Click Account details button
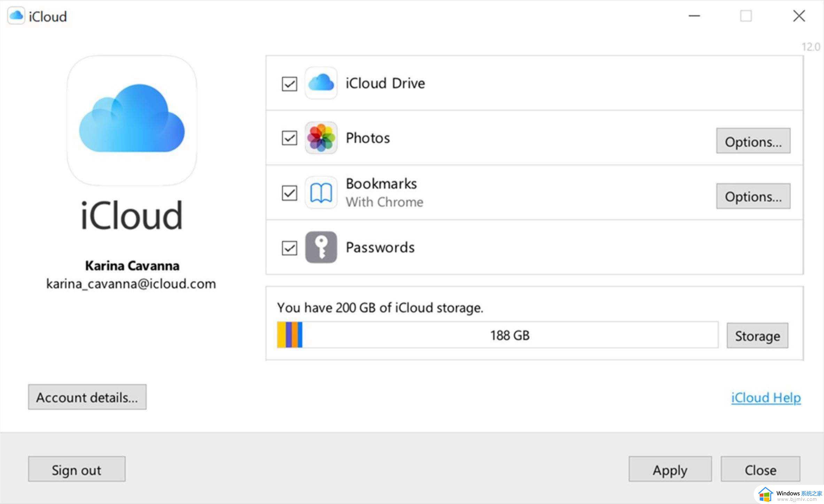The image size is (824, 504). tap(87, 397)
